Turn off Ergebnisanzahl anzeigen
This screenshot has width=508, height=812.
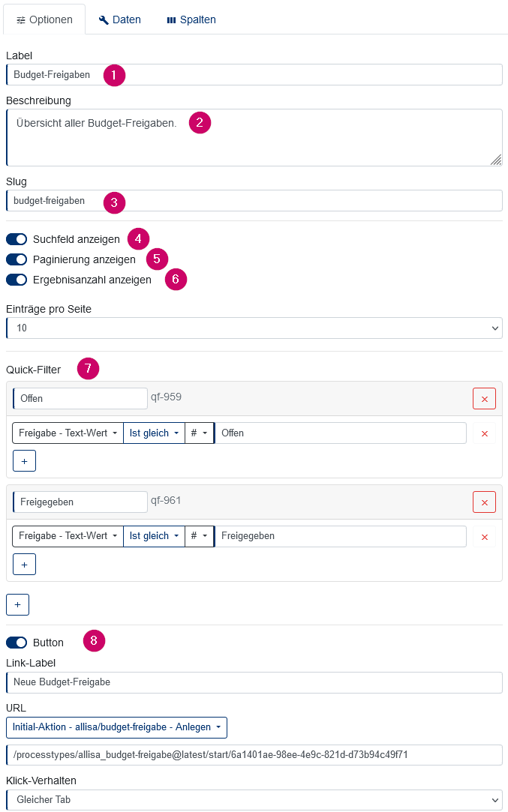pos(17,280)
